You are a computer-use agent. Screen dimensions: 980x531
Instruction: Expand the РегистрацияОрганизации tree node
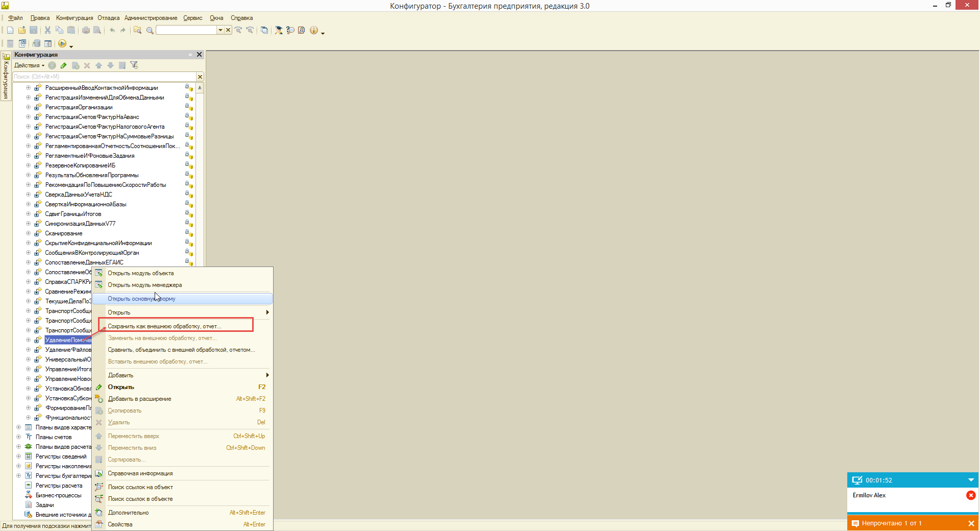pyautogui.click(x=29, y=107)
